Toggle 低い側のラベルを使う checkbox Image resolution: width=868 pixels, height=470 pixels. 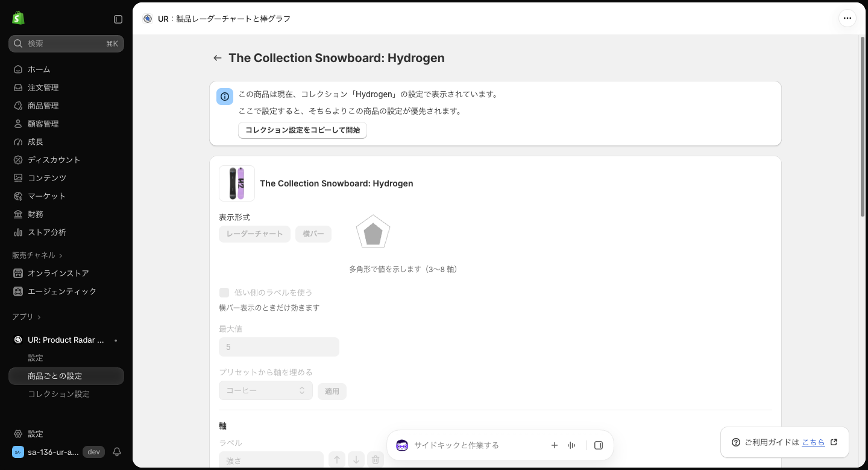tap(224, 293)
